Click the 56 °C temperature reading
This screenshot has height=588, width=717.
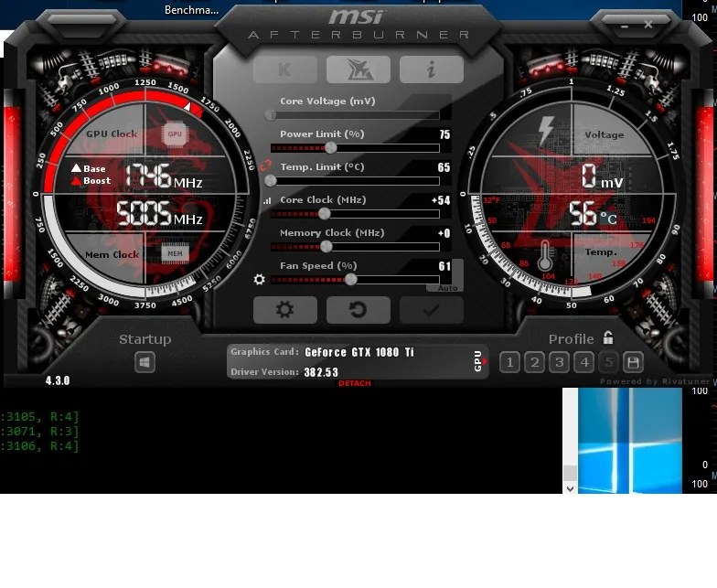coord(593,214)
